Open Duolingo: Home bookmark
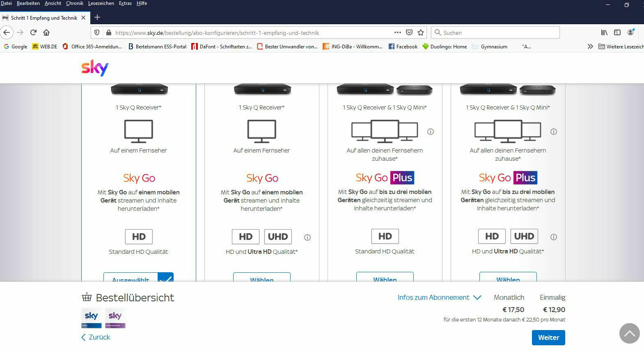 [x=445, y=46]
